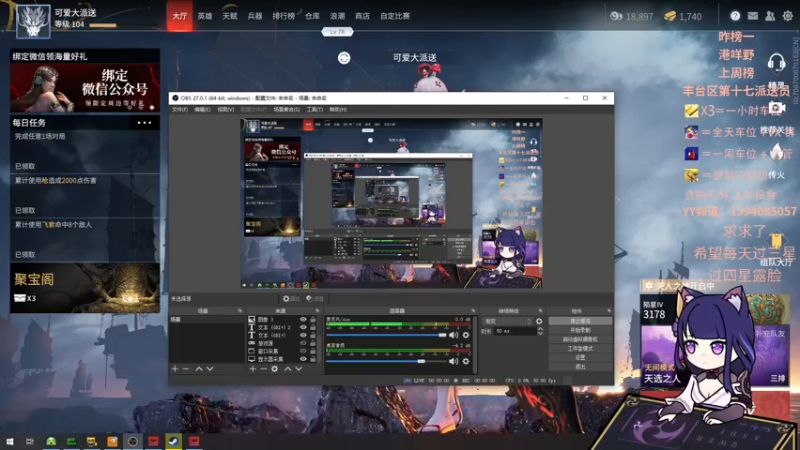
Task: Pop out the audio mixer dock panel
Action: click(x=473, y=311)
